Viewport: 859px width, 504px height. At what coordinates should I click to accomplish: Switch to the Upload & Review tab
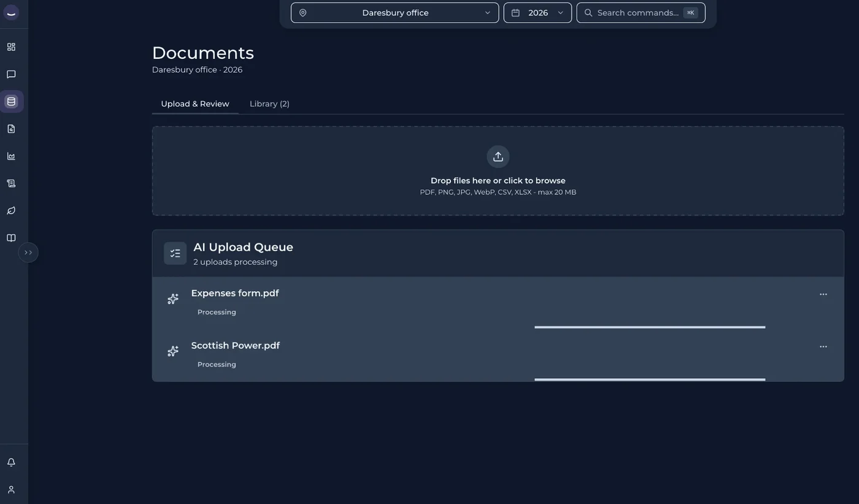[x=195, y=104]
